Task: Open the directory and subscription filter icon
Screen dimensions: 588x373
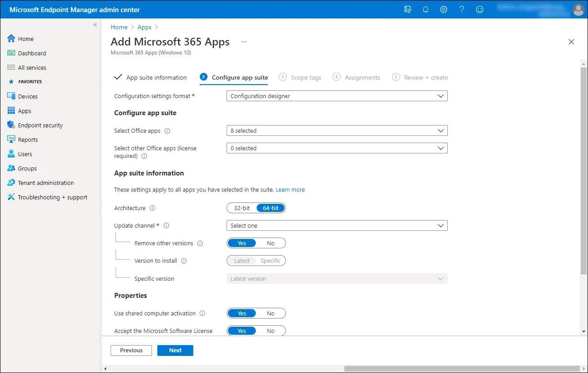Action: [408, 9]
